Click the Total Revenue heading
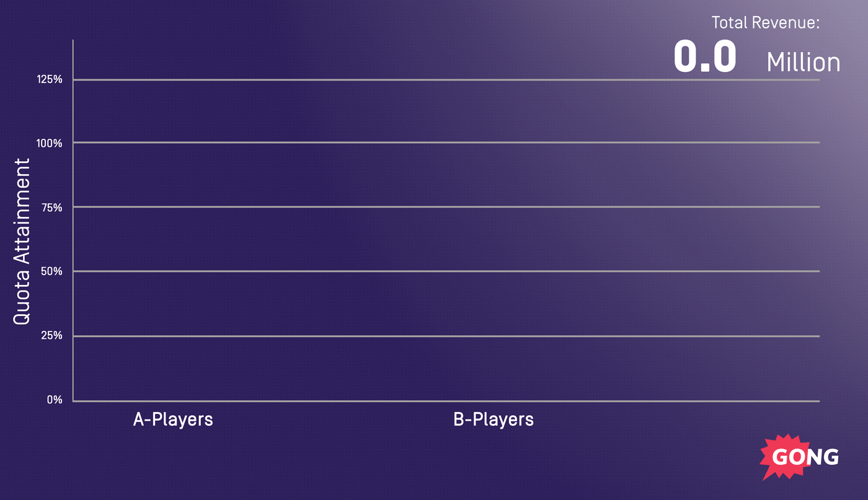 pyautogui.click(x=766, y=23)
